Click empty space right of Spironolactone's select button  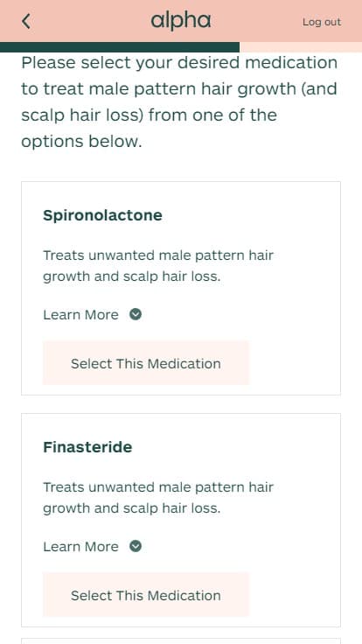[294, 362]
